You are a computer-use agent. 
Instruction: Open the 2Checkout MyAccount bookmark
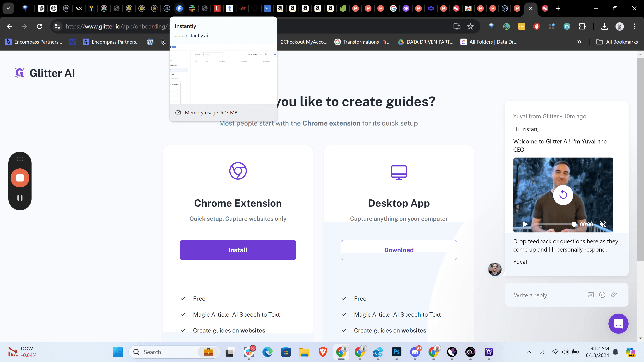(304, 42)
